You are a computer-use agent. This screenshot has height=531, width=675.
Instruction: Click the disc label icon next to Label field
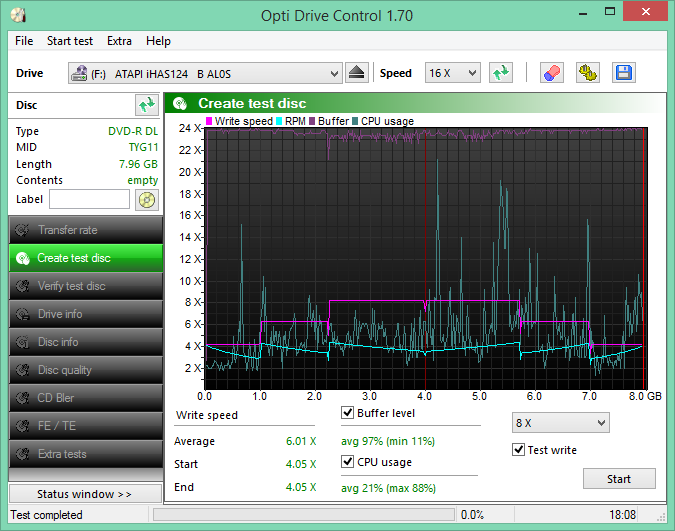tap(147, 200)
